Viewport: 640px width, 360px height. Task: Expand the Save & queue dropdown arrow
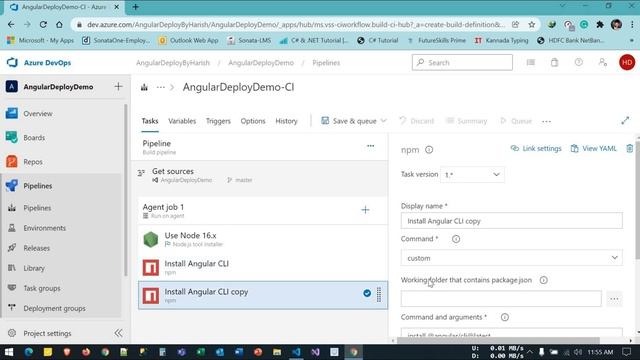(x=383, y=121)
